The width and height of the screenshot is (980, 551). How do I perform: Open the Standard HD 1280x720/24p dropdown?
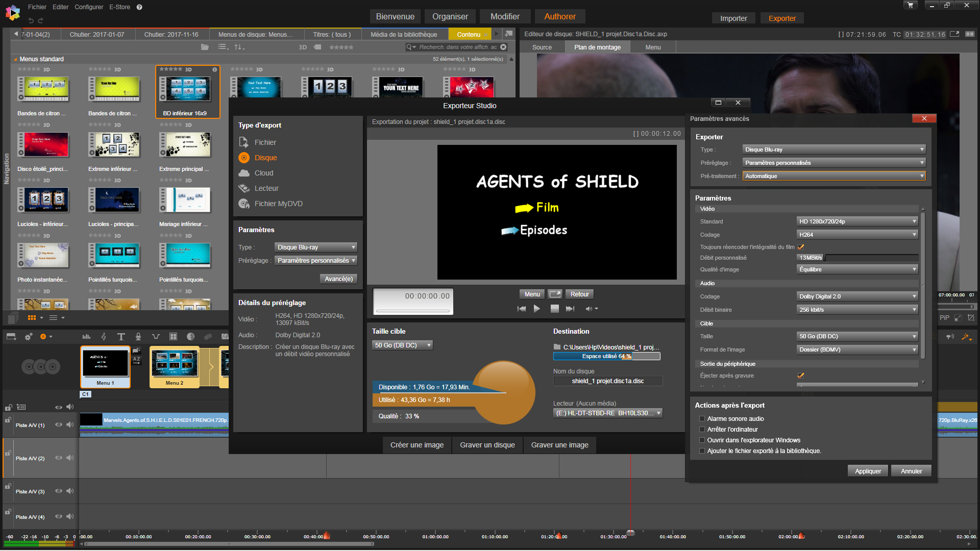point(857,221)
